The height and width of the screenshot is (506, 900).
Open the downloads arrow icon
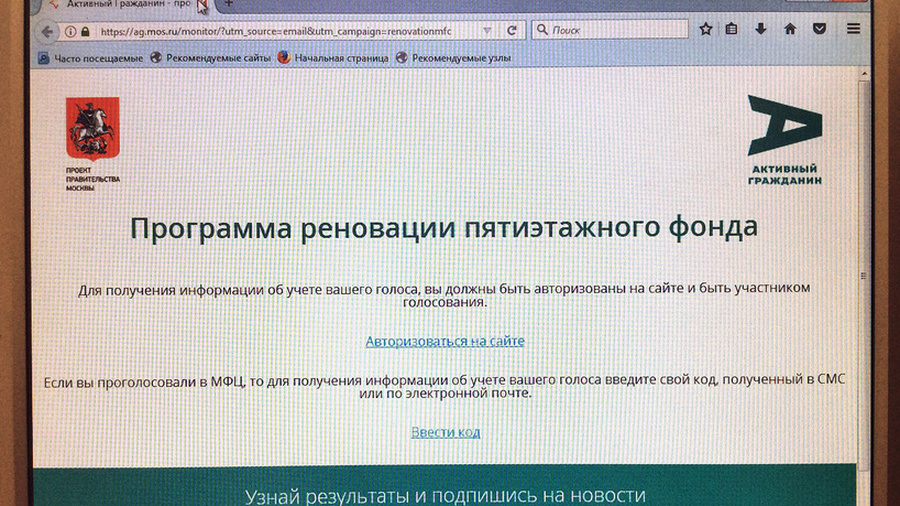(761, 29)
